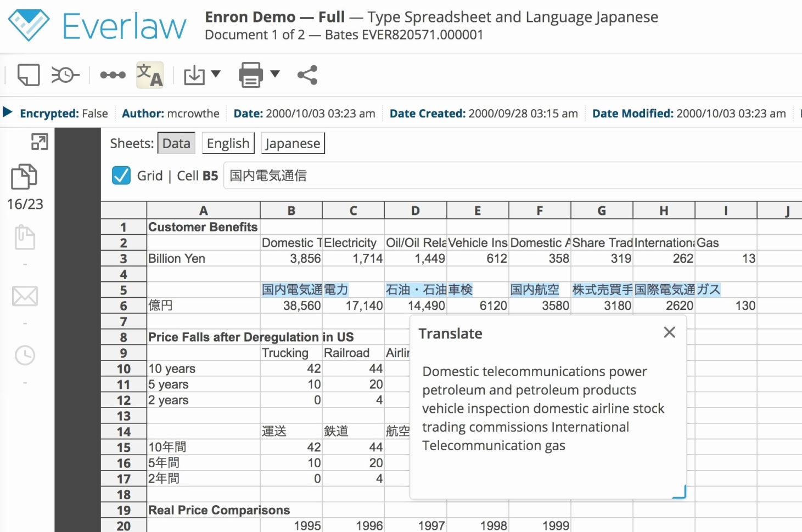Switch to the Japanese sheet tab
The width and height of the screenshot is (802, 532).
[x=293, y=143]
